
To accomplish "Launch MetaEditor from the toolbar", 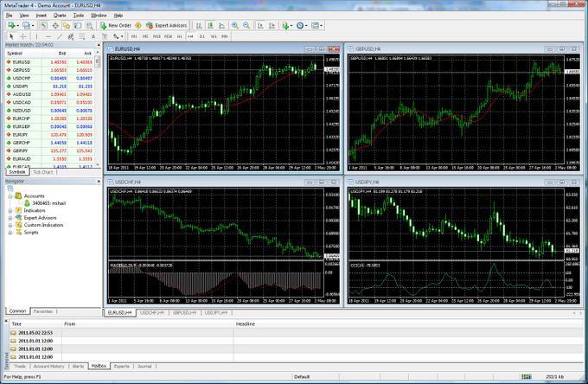I will point(138,25).
